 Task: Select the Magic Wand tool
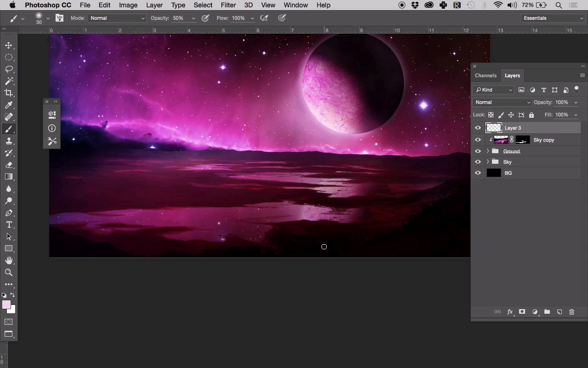click(9, 81)
